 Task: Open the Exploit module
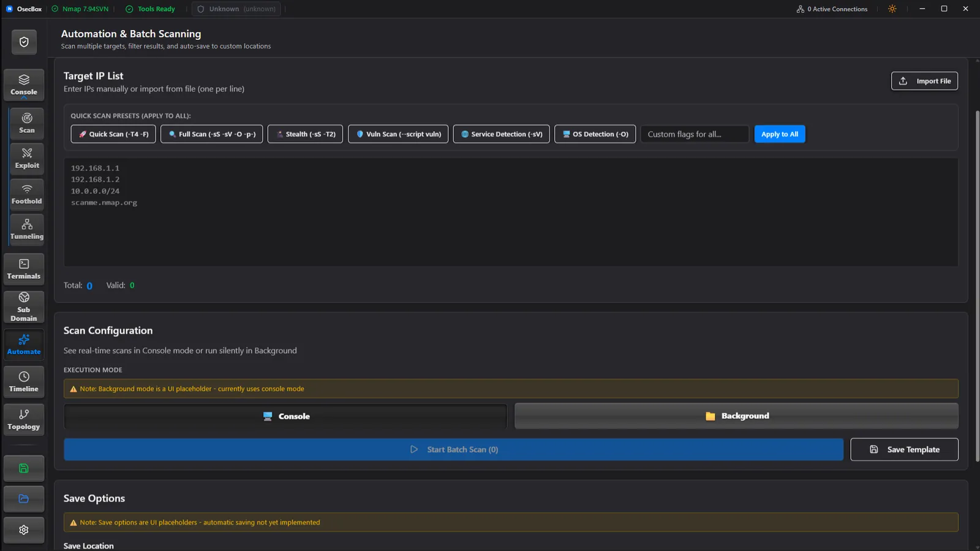click(x=27, y=159)
